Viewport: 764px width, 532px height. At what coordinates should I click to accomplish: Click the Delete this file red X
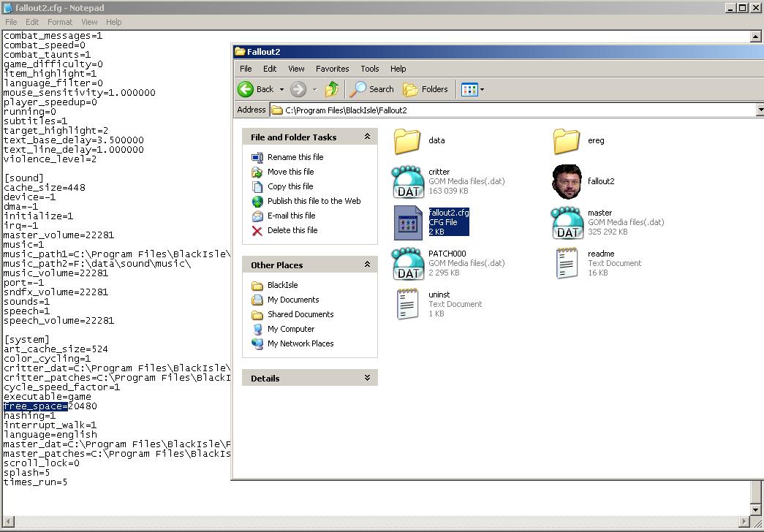pos(257,230)
